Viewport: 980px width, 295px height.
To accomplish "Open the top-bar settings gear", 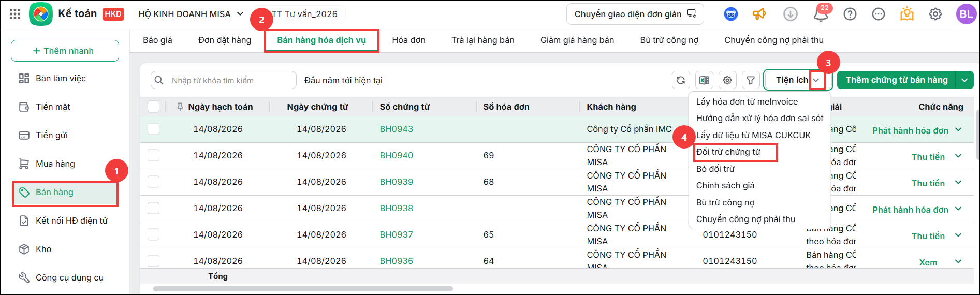I will coord(935,14).
